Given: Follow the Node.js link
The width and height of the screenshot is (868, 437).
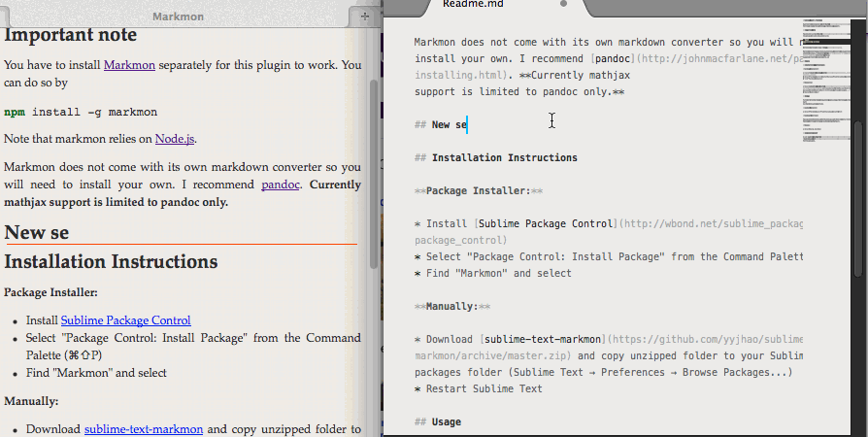Looking at the screenshot, I should click(x=175, y=139).
